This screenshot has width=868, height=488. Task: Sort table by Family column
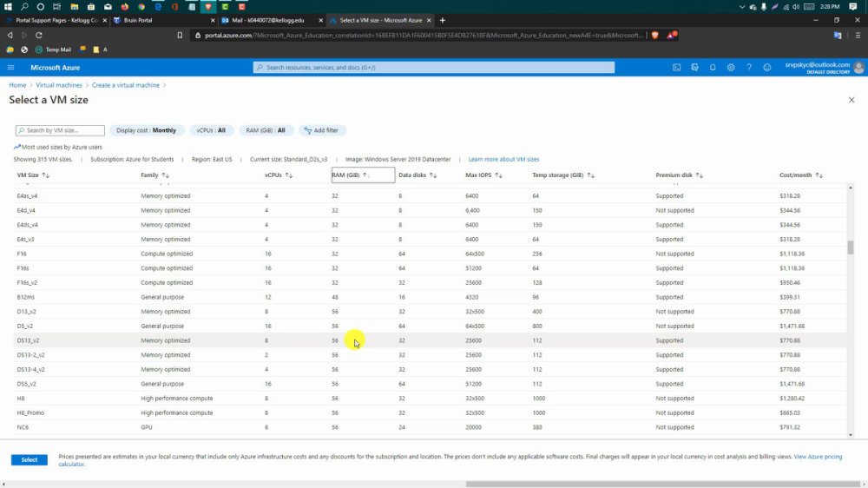(155, 175)
